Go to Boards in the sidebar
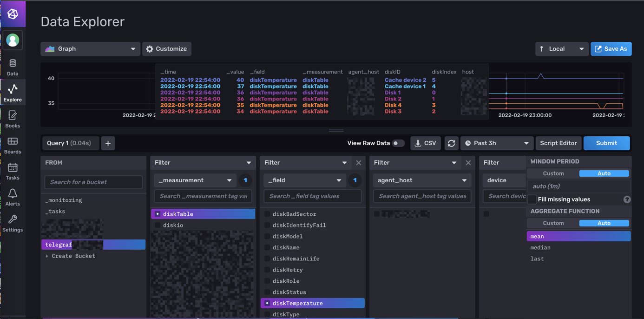Viewport: 644px width, 319px height. [13, 145]
